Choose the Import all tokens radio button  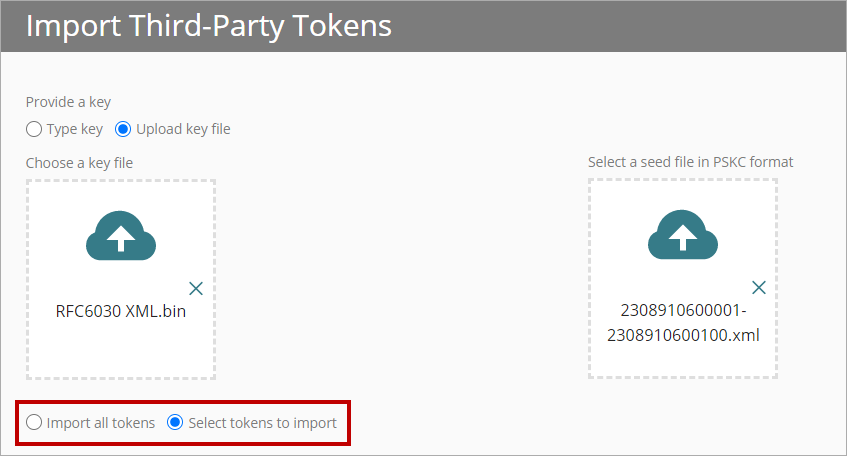(x=34, y=422)
